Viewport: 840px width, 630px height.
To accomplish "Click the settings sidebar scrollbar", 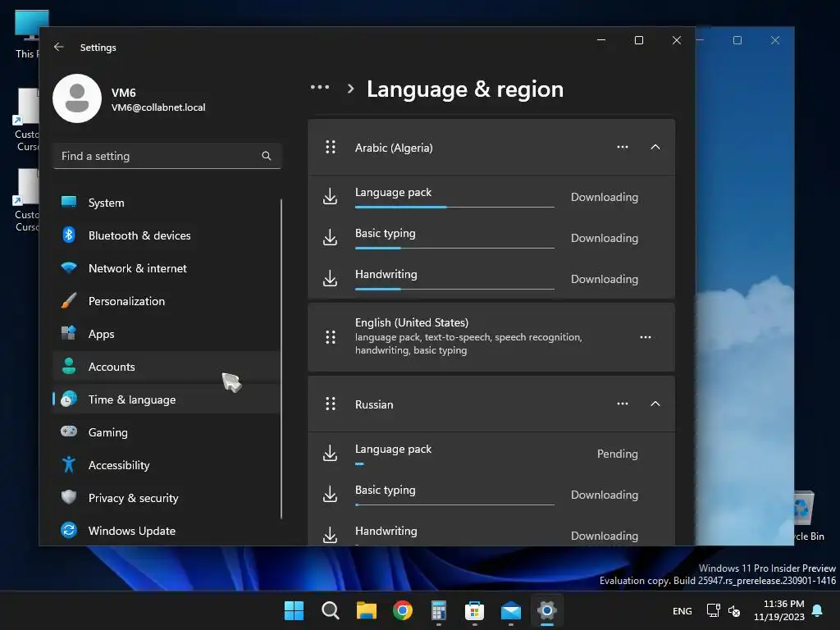I will (281, 359).
